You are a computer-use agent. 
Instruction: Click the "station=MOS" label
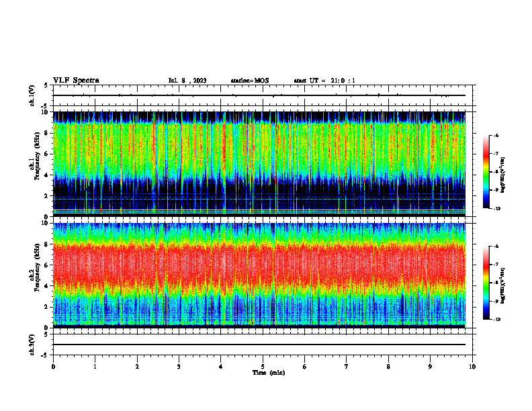tap(250, 81)
